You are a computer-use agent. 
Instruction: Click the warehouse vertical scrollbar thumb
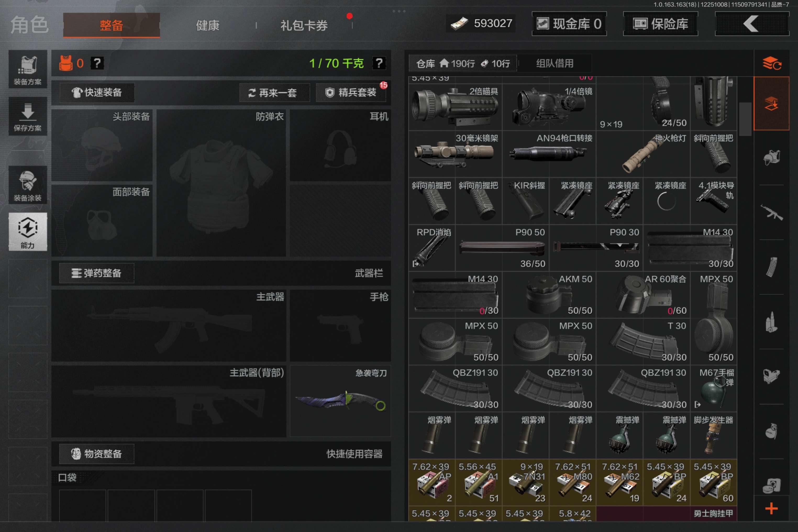pyautogui.click(x=745, y=119)
